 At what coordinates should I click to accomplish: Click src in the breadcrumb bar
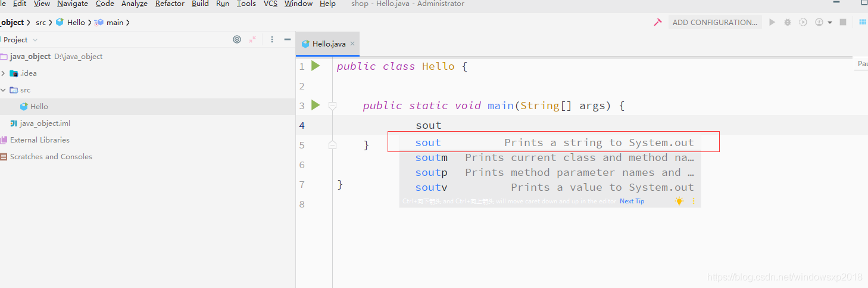(x=40, y=22)
